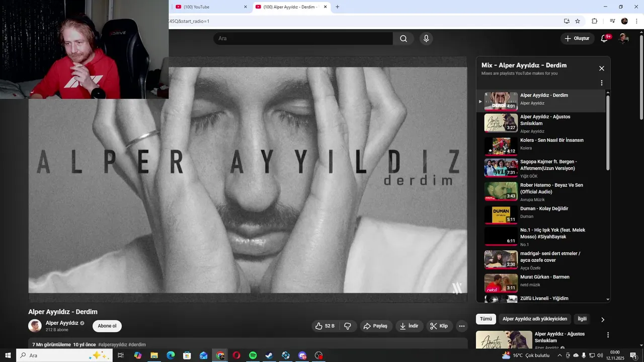644x362 pixels.
Task: Click the Windows taskbar search box
Action: click(x=65, y=355)
